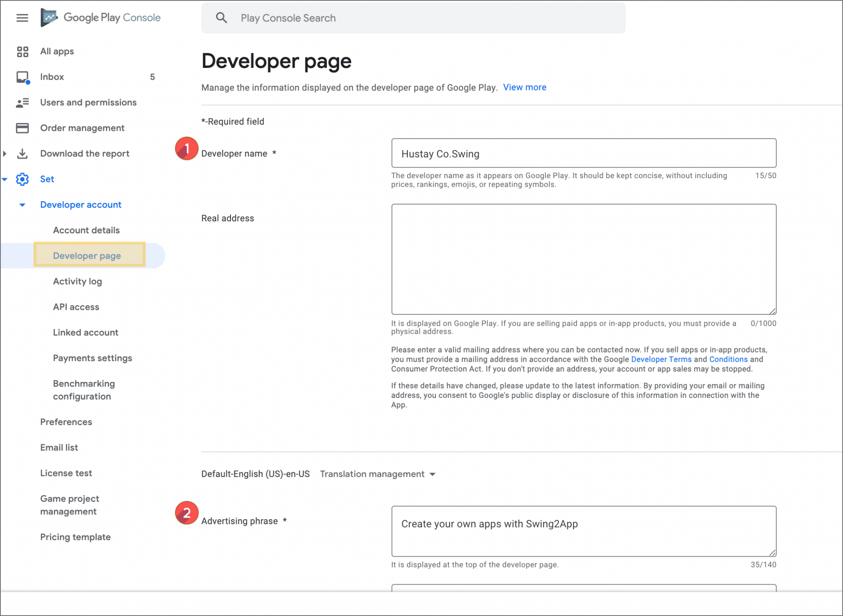Select the highlighted Developer page item
The image size is (843, 616).
coord(87,255)
